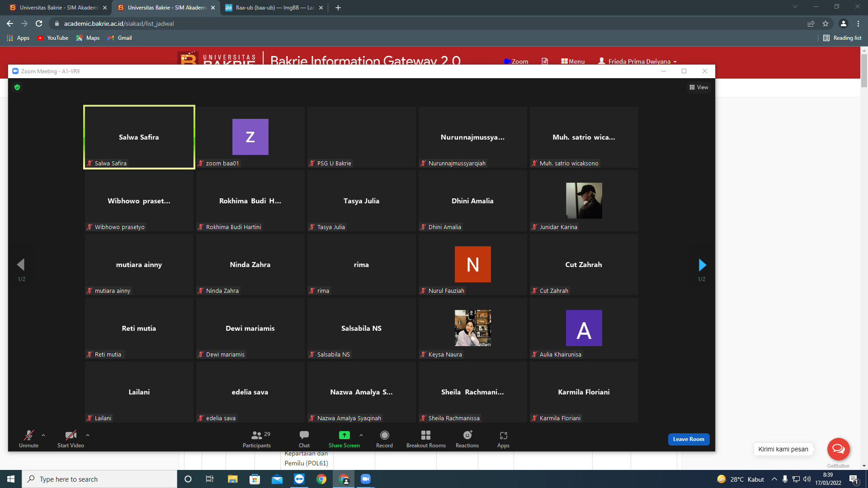Open Task View on taskbar

pyautogui.click(x=210, y=479)
